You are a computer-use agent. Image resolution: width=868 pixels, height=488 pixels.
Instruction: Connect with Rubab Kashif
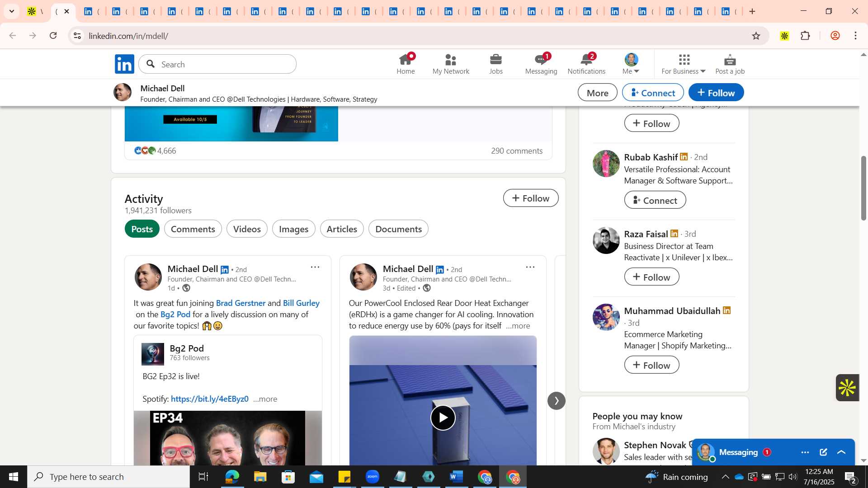(x=655, y=200)
